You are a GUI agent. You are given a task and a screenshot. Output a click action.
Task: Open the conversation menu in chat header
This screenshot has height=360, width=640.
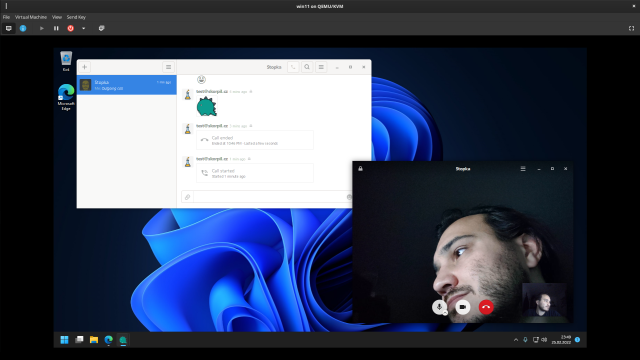coord(321,67)
